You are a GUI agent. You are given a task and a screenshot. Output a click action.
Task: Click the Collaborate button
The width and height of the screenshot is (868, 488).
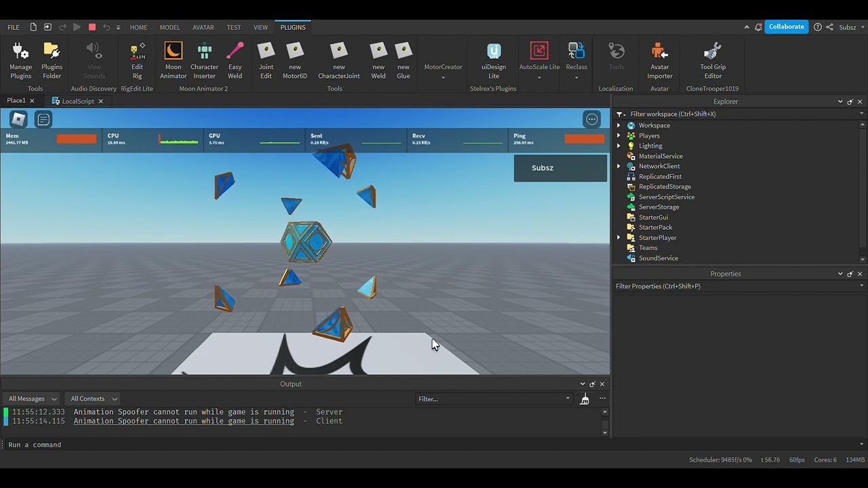tap(787, 27)
